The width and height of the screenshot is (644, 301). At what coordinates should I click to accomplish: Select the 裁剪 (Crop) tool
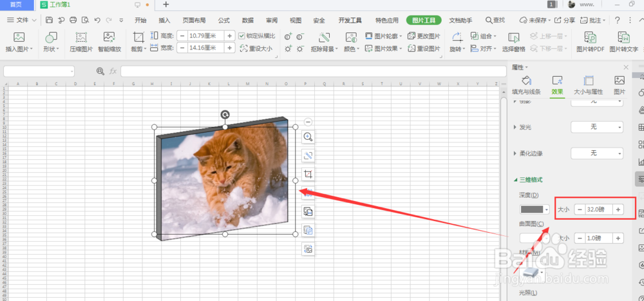click(139, 42)
